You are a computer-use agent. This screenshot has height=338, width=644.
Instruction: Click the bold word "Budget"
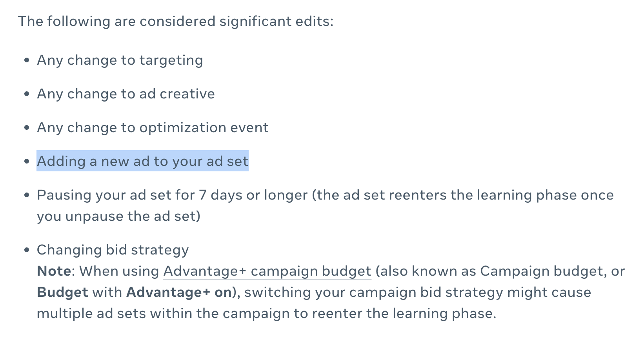tap(62, 293)
